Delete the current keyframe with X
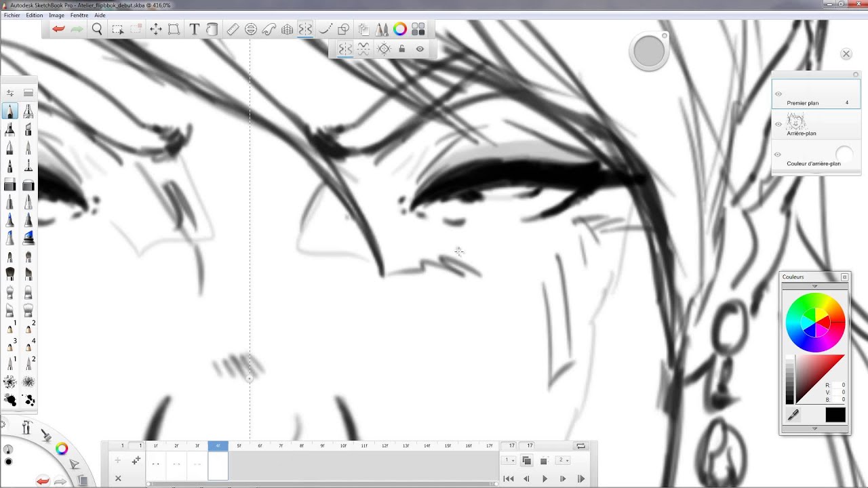Image resolution: width=868 pixels, height=488 pixels. point(117,479)
